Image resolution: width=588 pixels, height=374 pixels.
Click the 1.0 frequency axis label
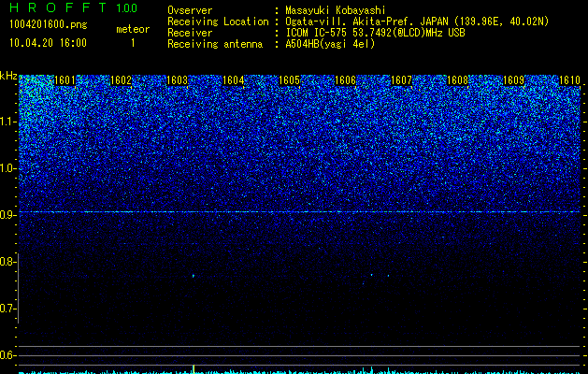pos(7,168)
